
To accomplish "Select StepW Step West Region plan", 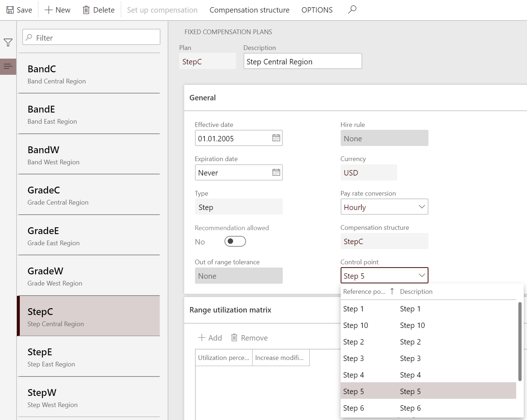I will click(88, 397).
